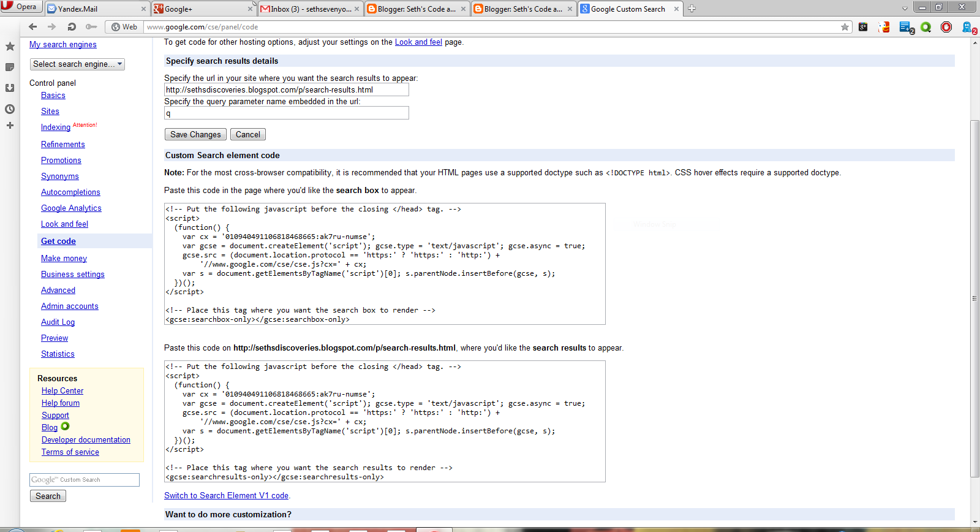This screenshot has width=980, height=532.
Task: Open the Refinements link
Action: click(63, 145)
